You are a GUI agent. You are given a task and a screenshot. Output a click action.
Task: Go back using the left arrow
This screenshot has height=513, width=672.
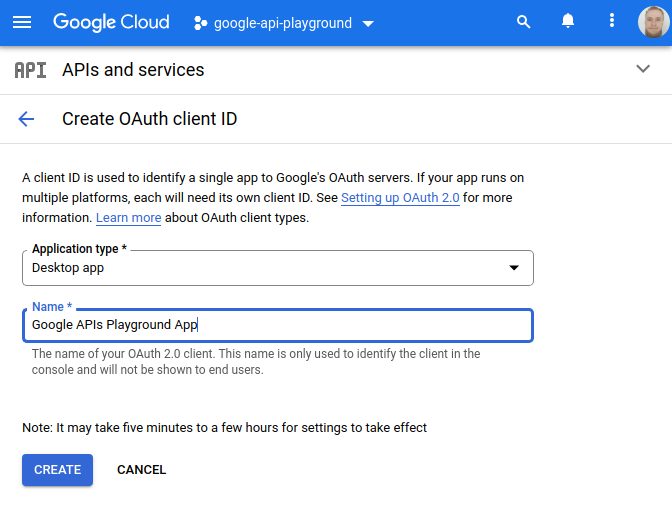point(26,119)
